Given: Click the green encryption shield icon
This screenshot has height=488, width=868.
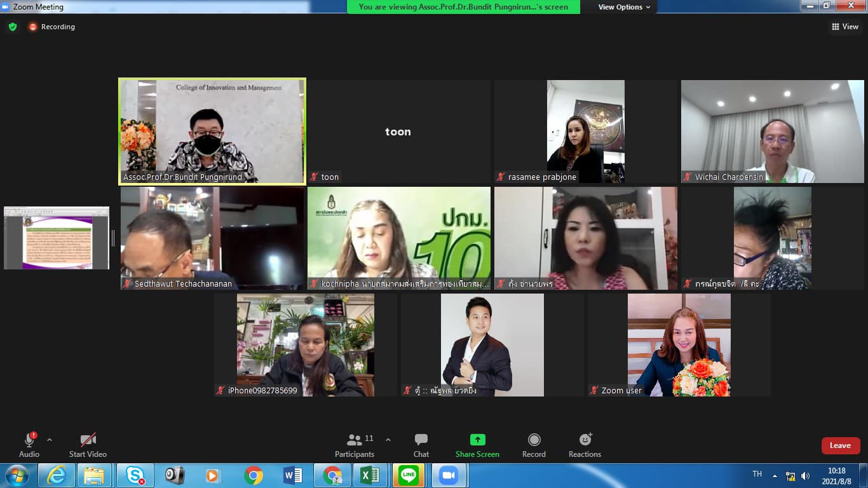Looking at the screenshot, I should 13,27.
